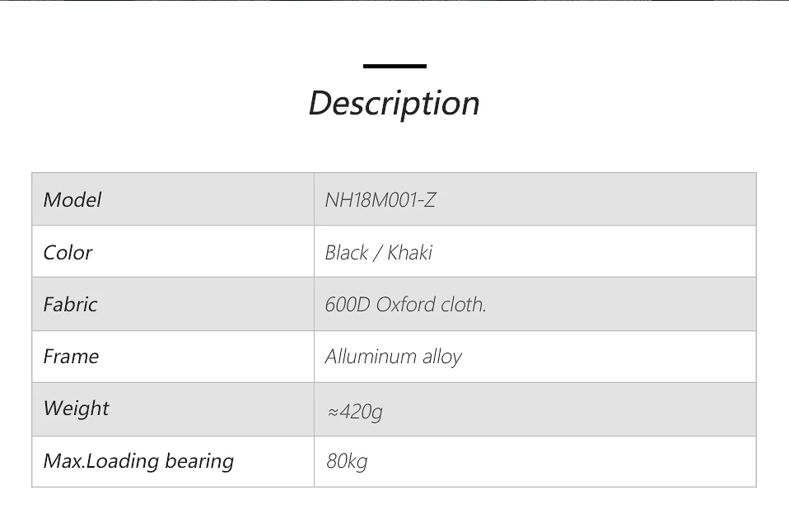
Task: Click the word cloth in Fabric row
Action: click(x=464, y=304)
